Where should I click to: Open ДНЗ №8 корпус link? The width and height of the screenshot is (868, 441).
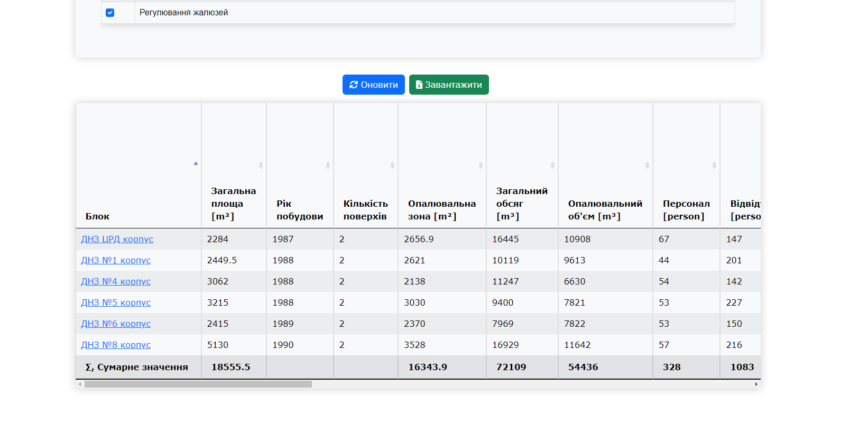tap(116, 345)
